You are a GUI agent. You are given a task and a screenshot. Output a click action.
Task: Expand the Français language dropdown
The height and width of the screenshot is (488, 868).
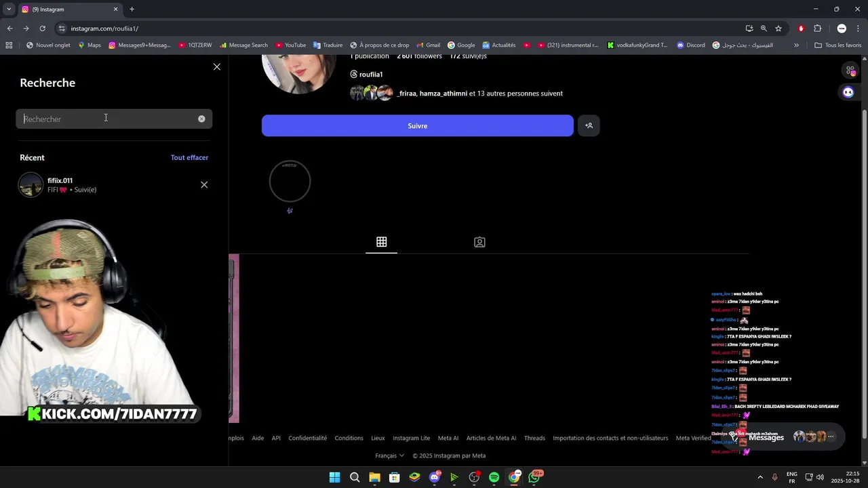[390, 455]
